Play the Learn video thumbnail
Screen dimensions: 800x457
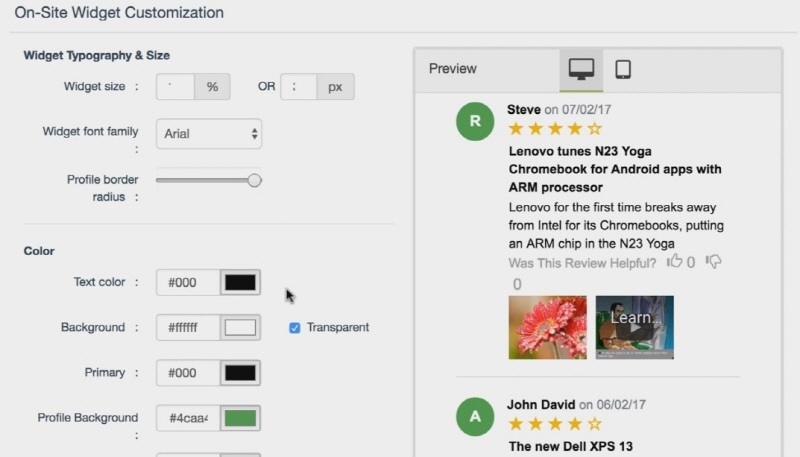(635, 327)
